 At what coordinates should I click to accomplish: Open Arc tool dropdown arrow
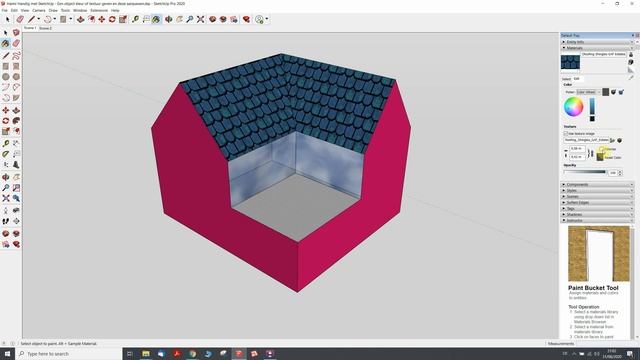[55, 19]
